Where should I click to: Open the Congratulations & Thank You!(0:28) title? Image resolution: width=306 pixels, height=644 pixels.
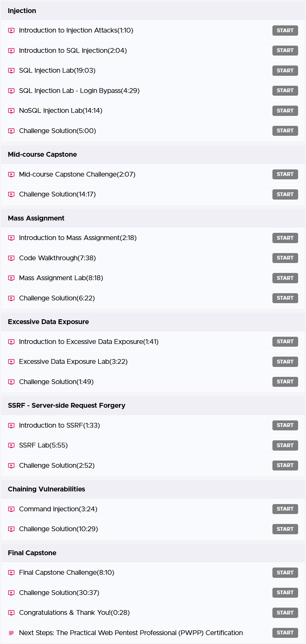(x=74, y=613)
